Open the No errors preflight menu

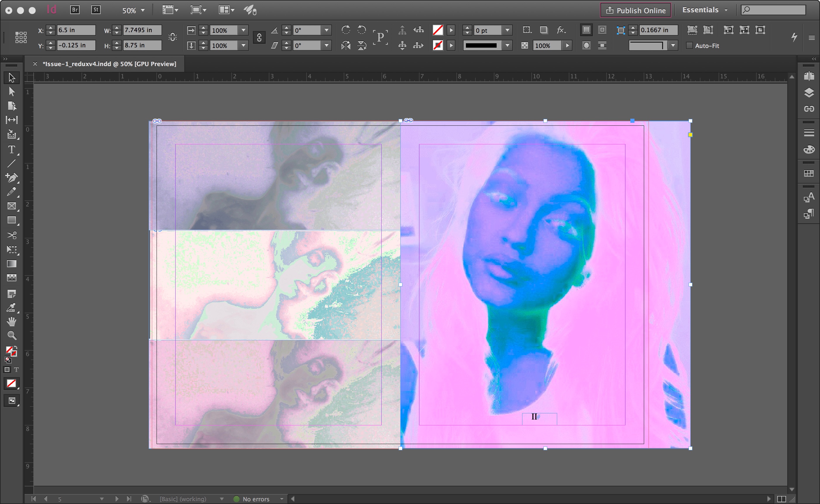pyautogui.click(x=282, y=499)
